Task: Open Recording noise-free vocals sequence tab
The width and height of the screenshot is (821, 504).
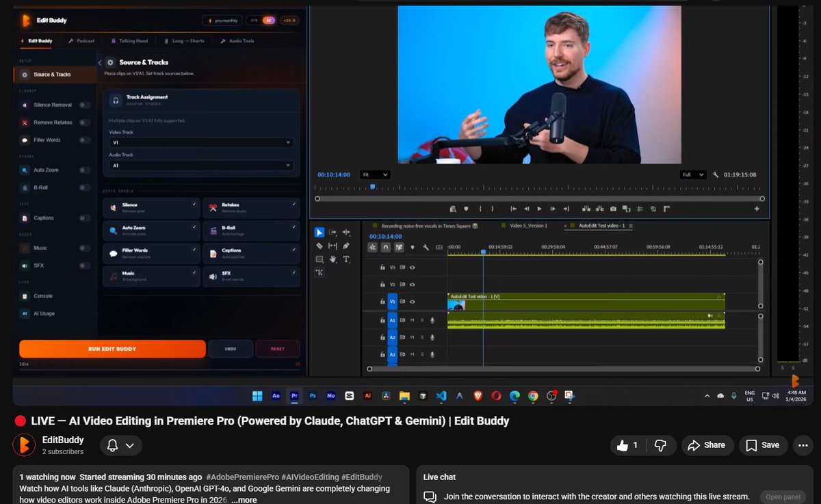Action: [x=425, y=225]
